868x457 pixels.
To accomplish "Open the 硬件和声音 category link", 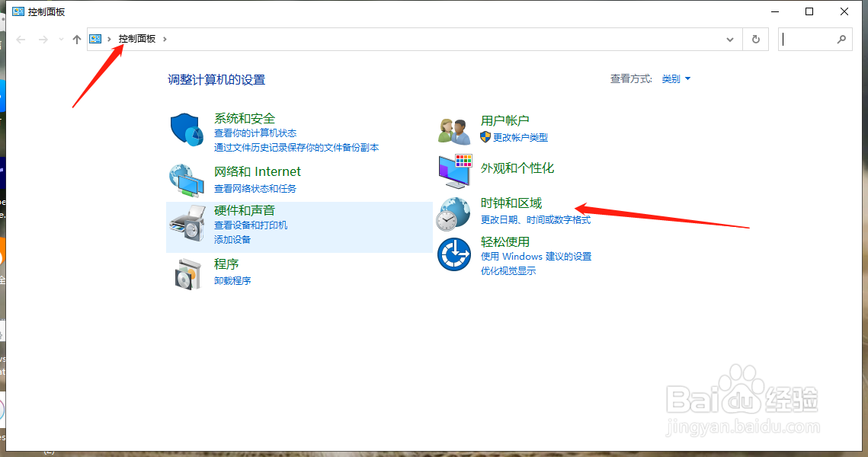I will [x=245, y=210].
